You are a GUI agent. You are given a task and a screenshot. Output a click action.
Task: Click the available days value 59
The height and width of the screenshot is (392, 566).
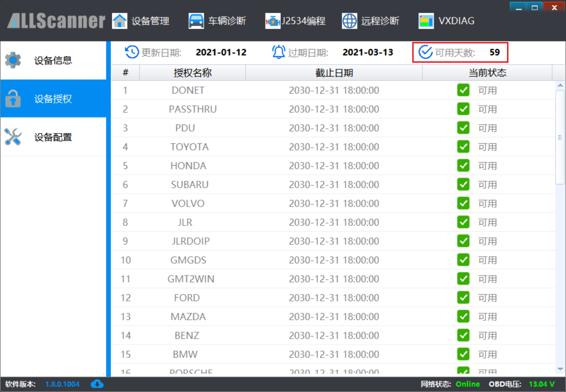point(494,52)
